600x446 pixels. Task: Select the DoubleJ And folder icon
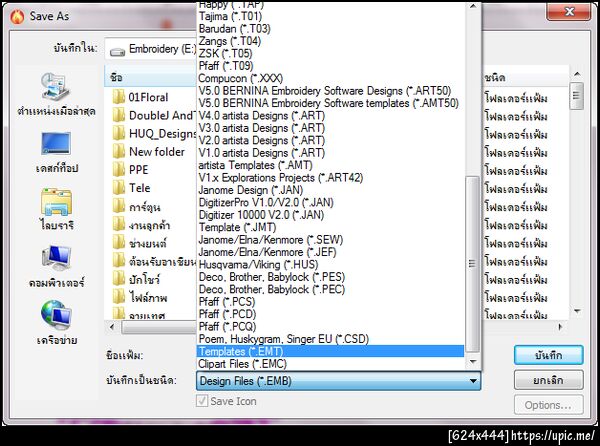click(x=119, y=115)
